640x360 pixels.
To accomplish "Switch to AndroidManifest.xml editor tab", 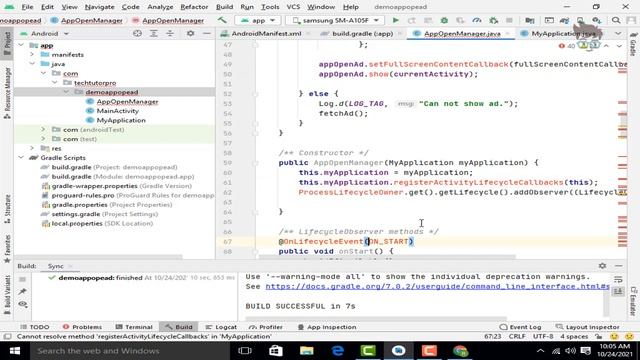I will (266, 33).
